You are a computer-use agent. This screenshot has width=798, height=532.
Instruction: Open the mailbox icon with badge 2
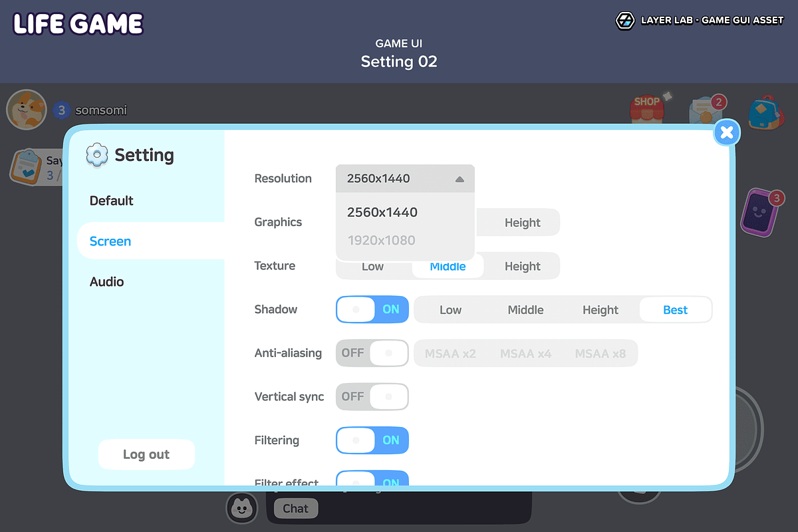click(x=707, y=109)
